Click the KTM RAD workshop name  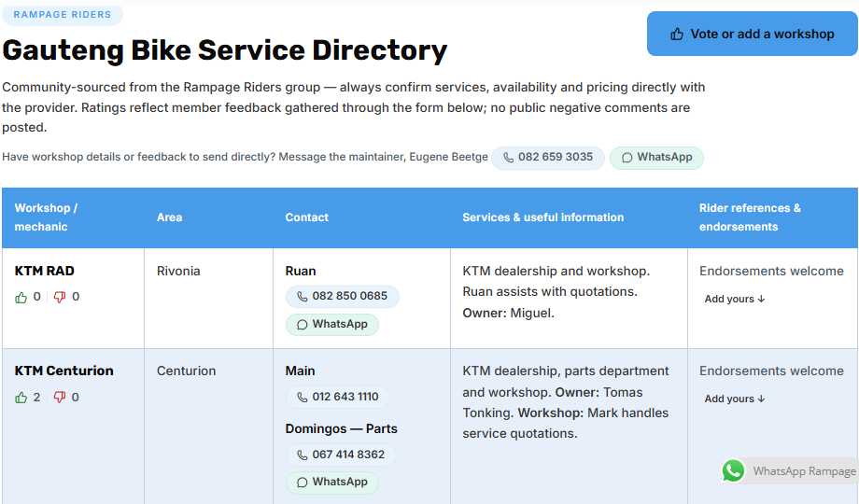(x=45, y=272)
